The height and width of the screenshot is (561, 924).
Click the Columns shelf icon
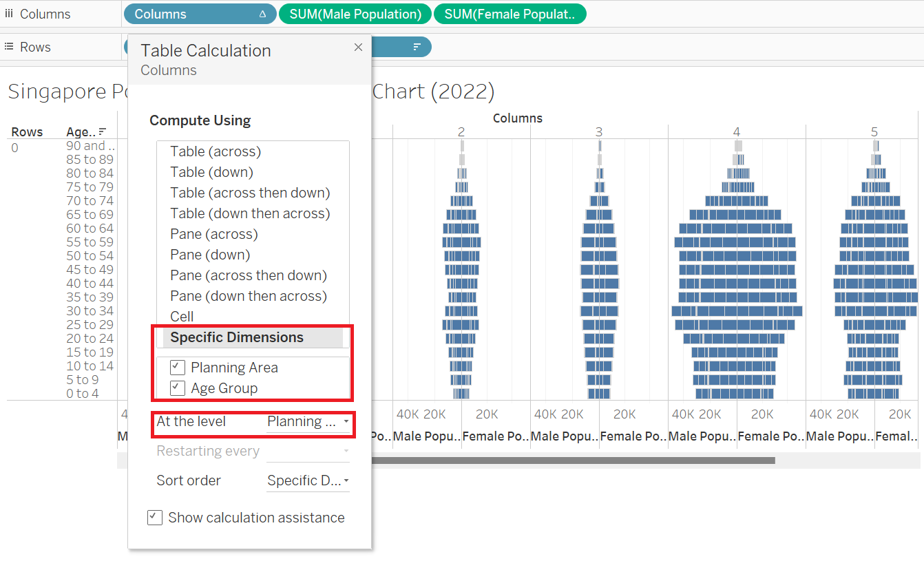point(9,14)
